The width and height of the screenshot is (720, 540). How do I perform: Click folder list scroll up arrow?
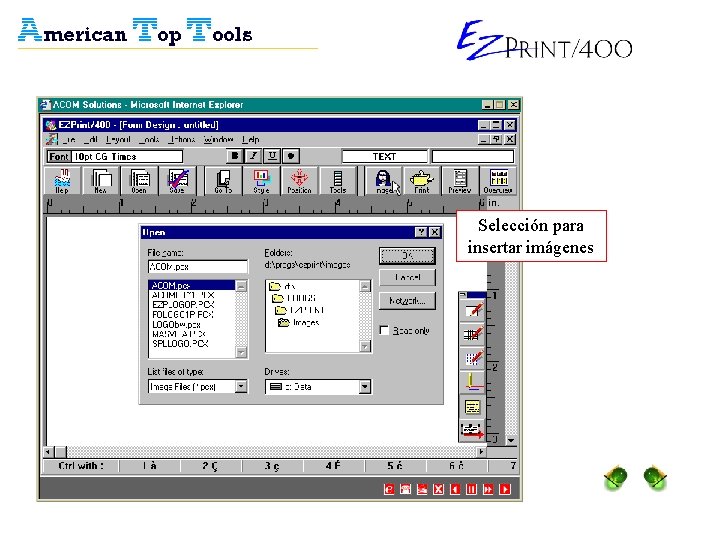[365, 286]
